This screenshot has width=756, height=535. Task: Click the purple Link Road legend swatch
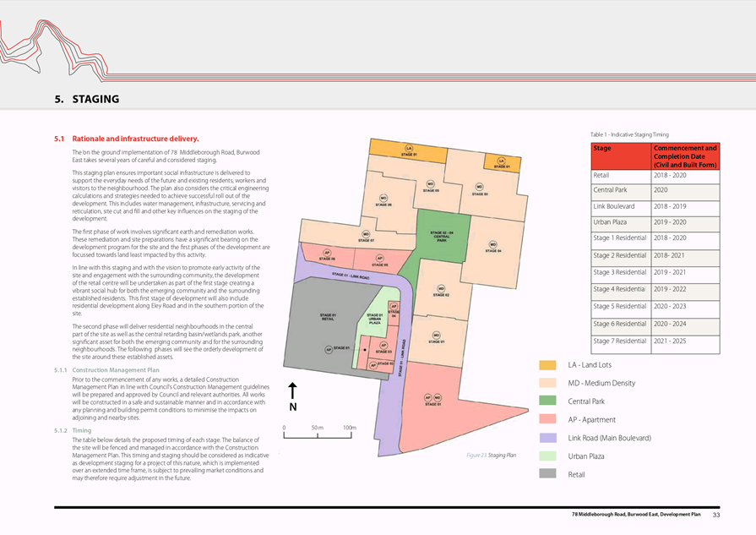[x=547, y=438]
